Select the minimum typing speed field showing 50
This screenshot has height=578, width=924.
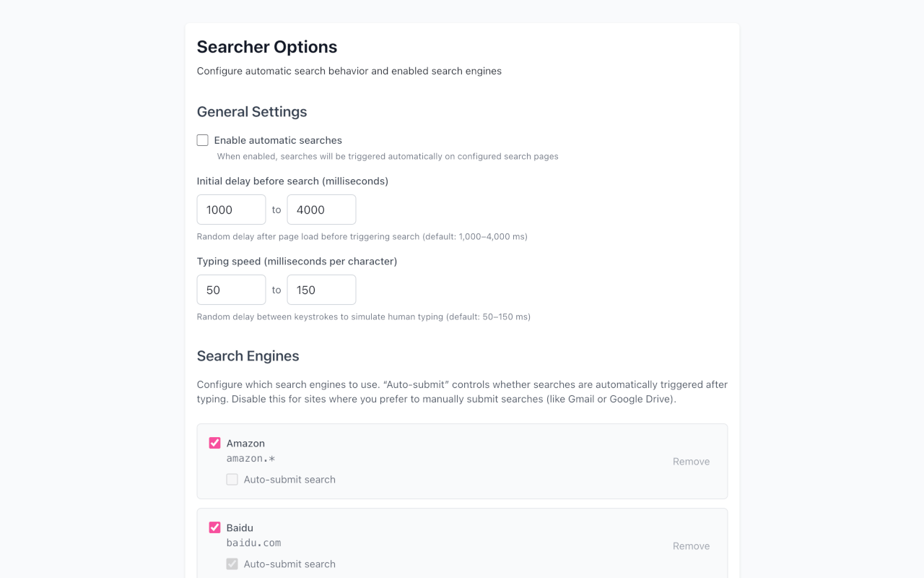coord(231,289)
